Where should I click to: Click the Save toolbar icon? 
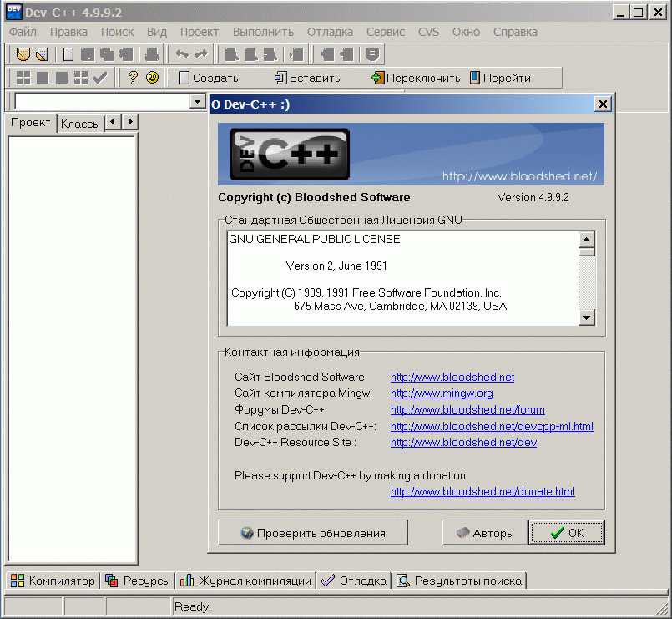88,54
